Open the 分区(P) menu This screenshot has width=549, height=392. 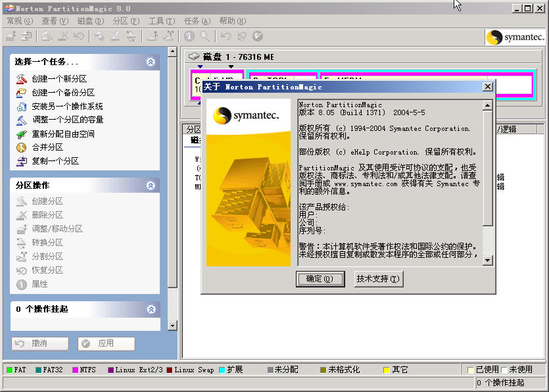[x=126, y=21]
